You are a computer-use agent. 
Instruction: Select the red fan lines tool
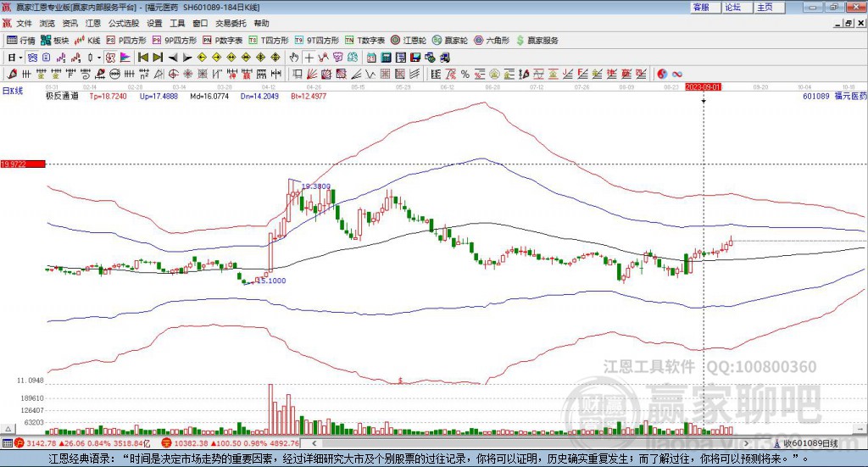pyautogui.click(x=312, y=74)
